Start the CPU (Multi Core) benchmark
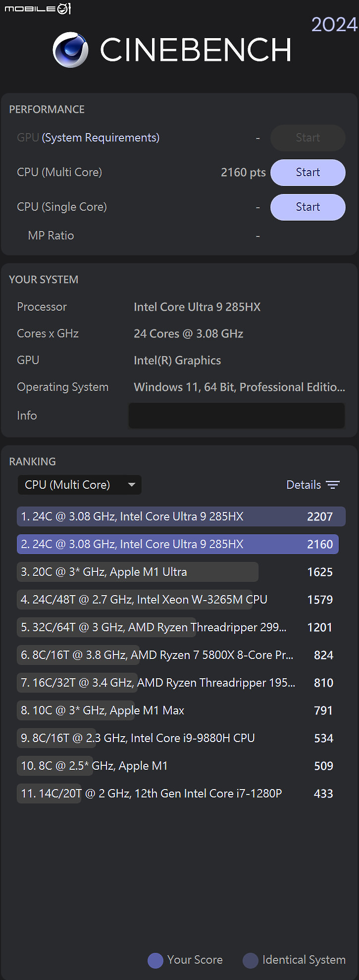This screenshot has height=980, width=359. tap(308, 173)
